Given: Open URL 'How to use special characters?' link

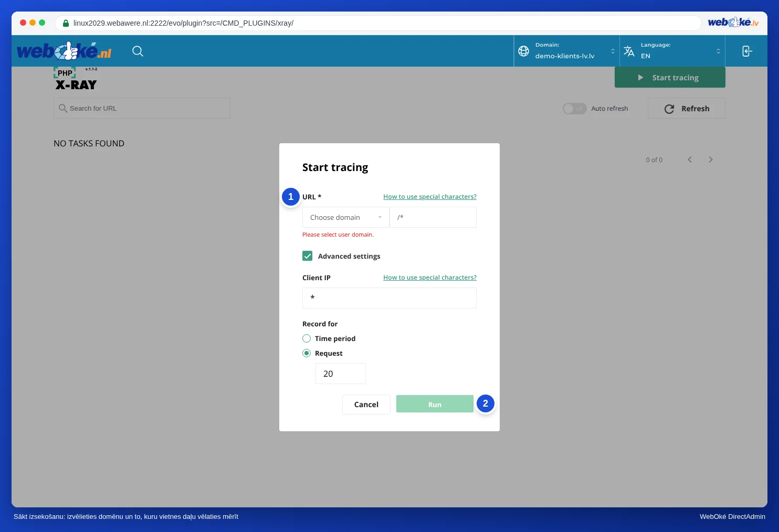Looking at the screenshot, I should point(430,197).
